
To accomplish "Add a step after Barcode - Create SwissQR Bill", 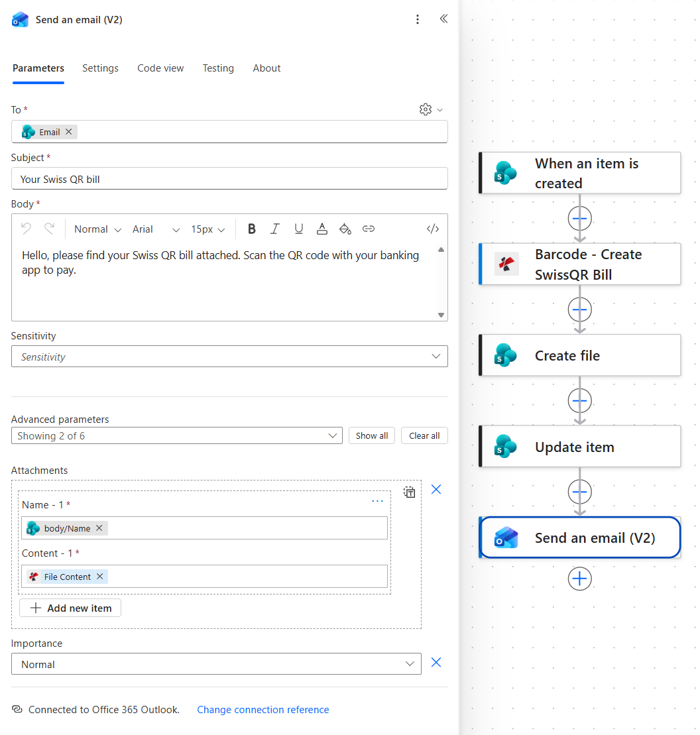I will [x=579, y=310].
